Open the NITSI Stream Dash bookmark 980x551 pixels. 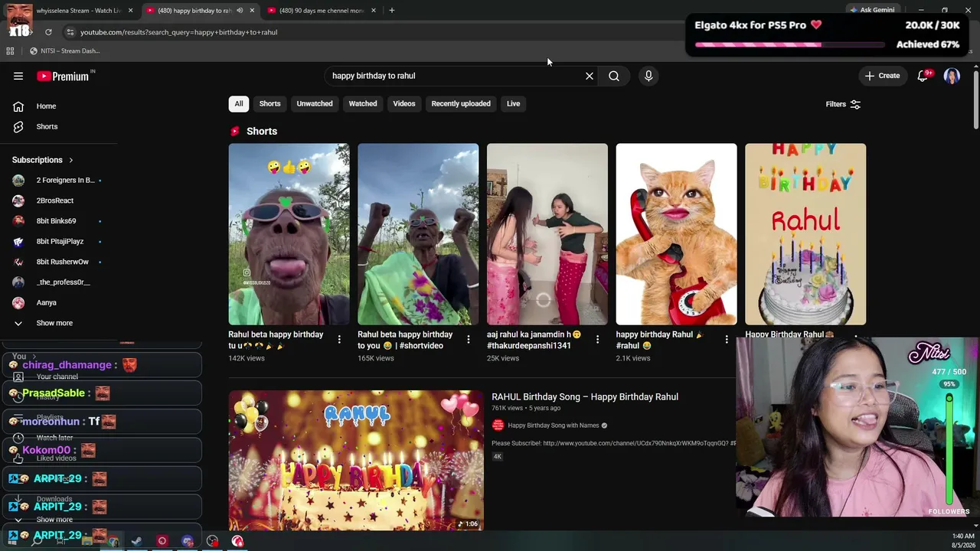pyautogui.click(x=64, y=51)
